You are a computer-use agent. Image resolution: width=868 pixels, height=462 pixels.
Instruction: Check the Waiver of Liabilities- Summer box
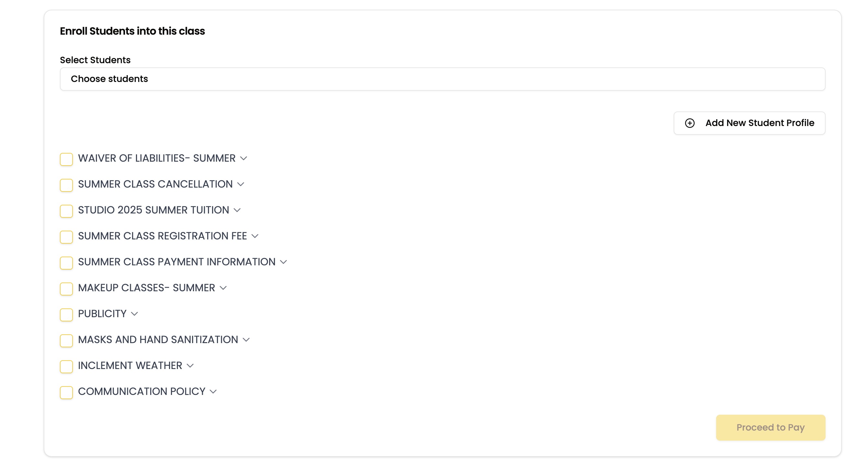(66, 159)
